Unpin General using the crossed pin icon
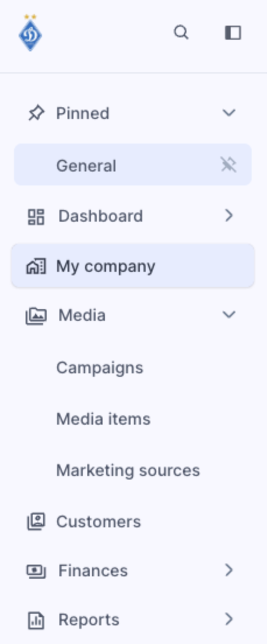Viewport: 268px width, 644px height. (228, 164)
